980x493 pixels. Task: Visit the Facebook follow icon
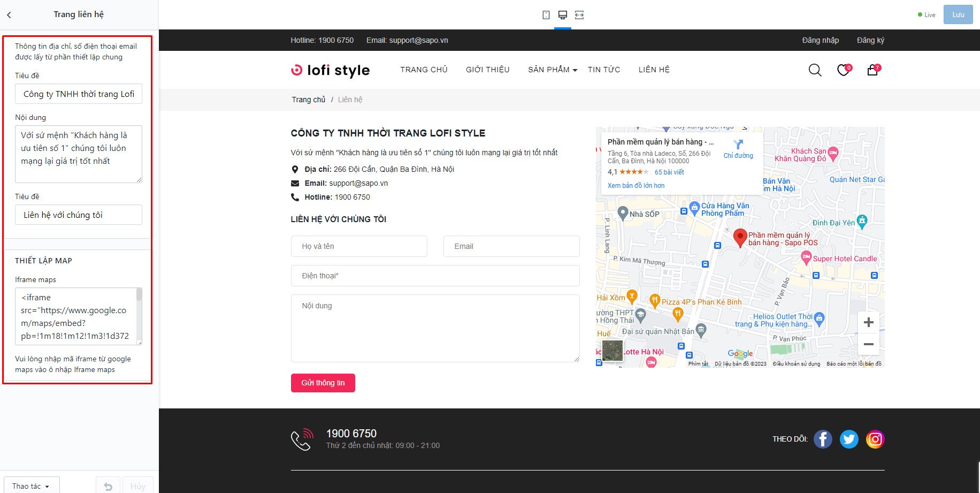tap(823, 439)
